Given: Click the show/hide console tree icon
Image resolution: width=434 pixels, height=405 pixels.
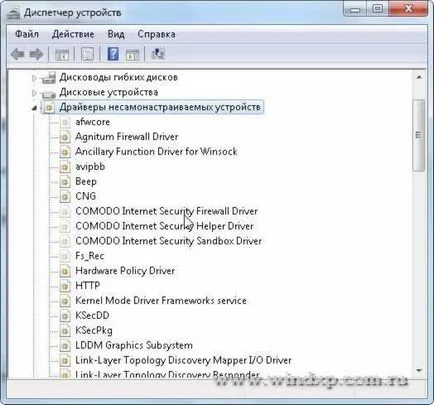Looking at the screenshot, I should tap(62, 54).
